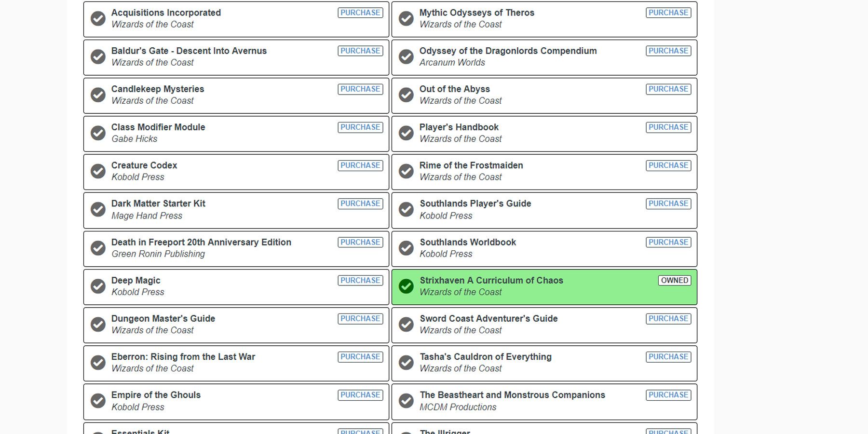The image size is (868, 434).
Task: Toggle Southlands Player's Guide checkmark
Action: [x=407, y=210]
